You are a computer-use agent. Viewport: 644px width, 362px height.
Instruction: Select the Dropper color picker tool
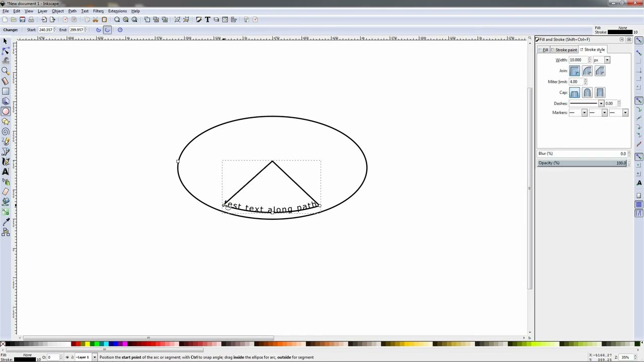click(x=6, y=222)
